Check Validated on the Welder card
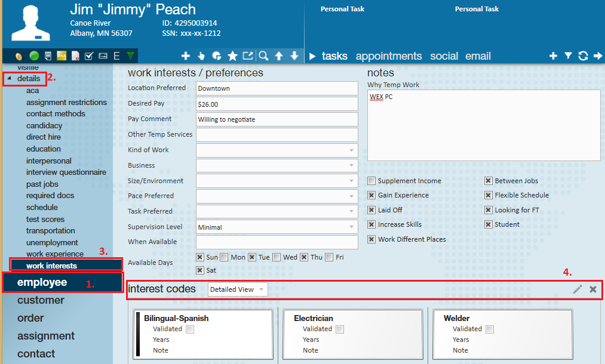 [490, 329]
